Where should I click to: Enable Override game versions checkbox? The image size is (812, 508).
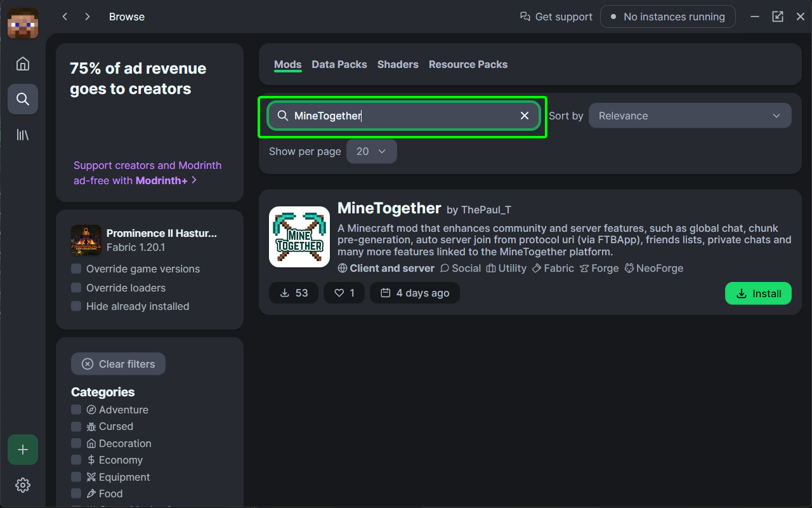coord(76,269)
